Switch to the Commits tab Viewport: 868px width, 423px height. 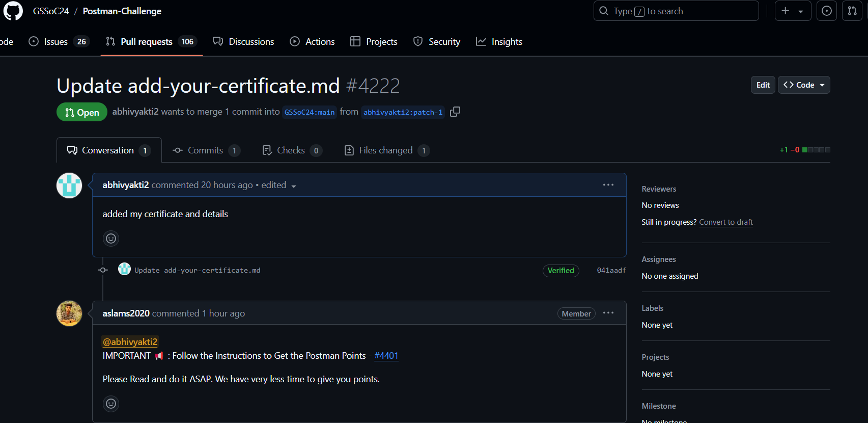(206, 150)
